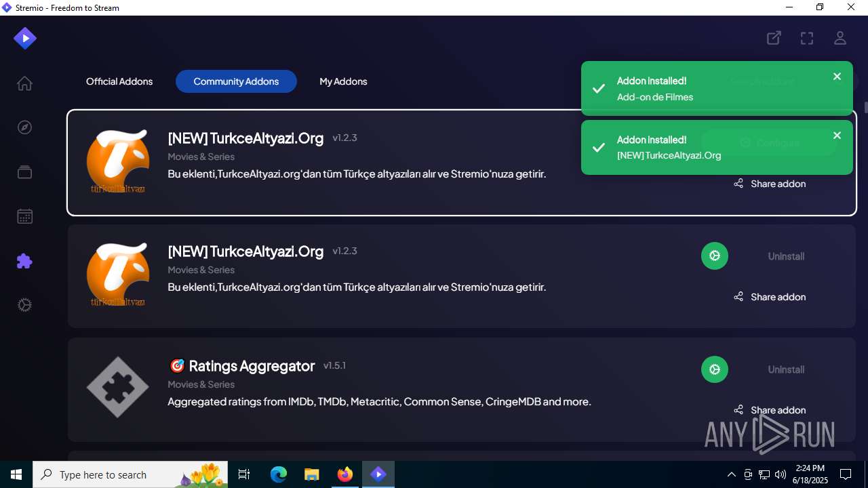This screenshot has height=488, width=868.
Task: Click the v1.5.1 version label
Action: (x=334, y=365)
